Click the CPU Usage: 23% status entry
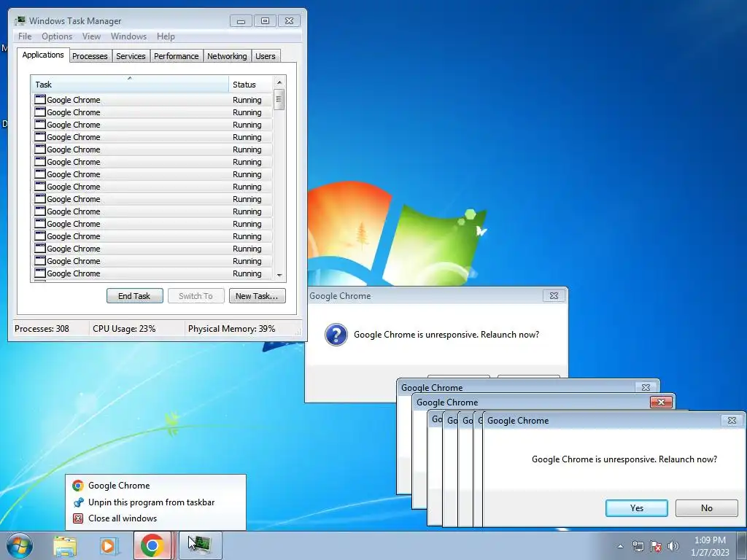This screenshot has width=747, height=560. pyautogui.click(x=124, y=329)
